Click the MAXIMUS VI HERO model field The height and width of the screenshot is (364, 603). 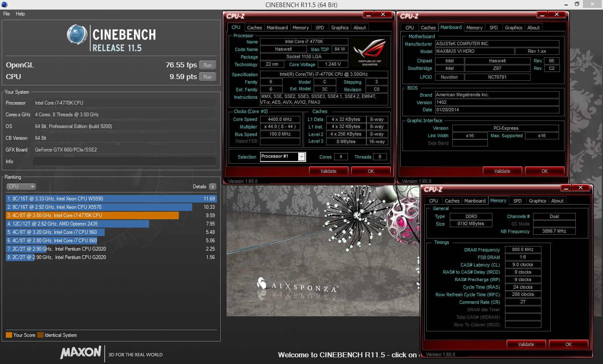pyautogui.click(x=474, y=51)
